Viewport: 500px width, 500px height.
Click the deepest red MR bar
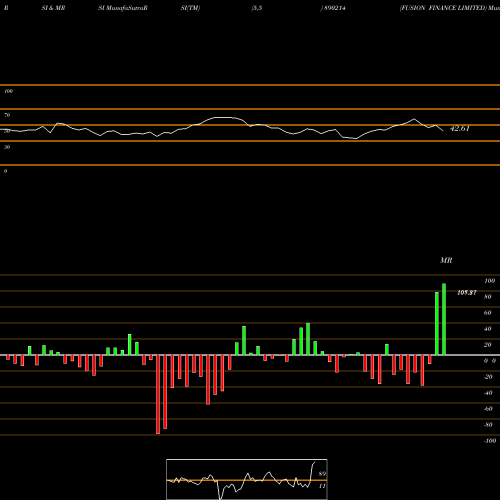(x=158, y=394)
